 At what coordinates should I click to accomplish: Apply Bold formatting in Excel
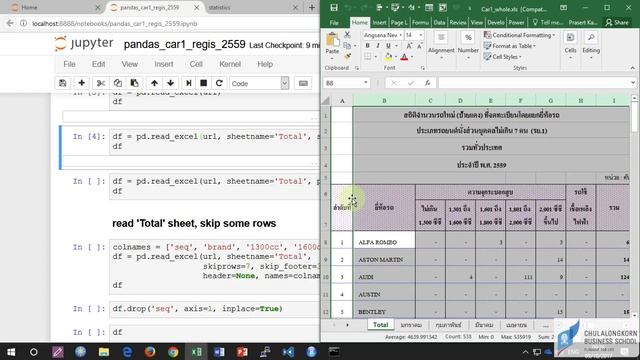[367, 46]
